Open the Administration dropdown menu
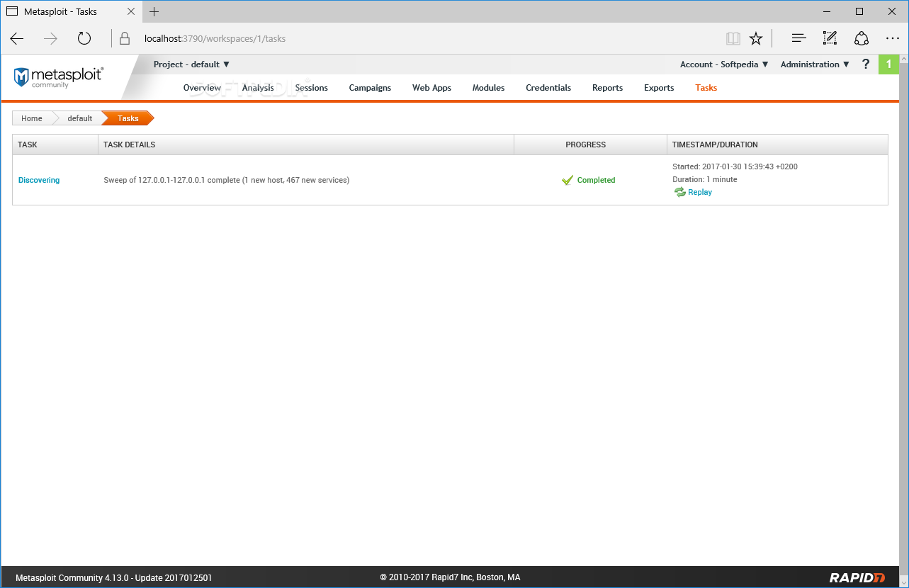 [x=815, y=64]
